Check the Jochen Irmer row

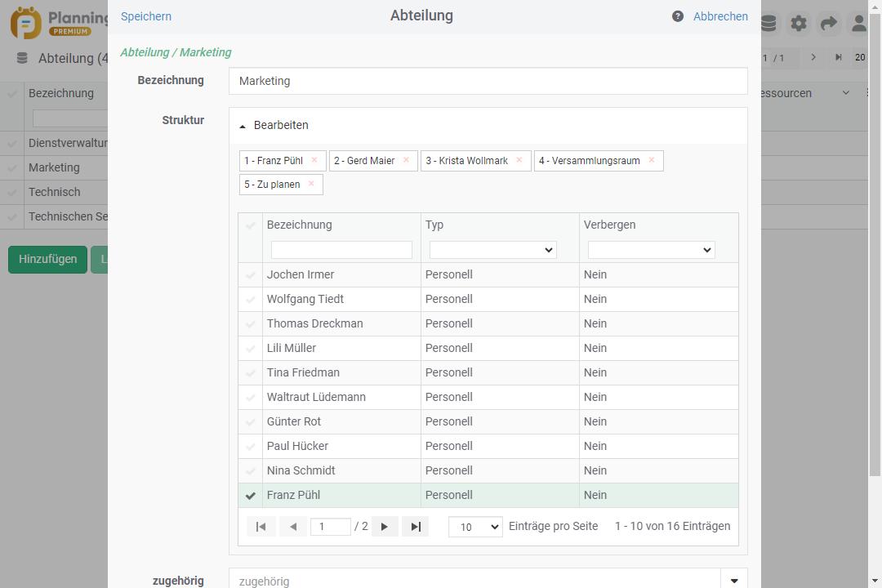coord(251,275)
